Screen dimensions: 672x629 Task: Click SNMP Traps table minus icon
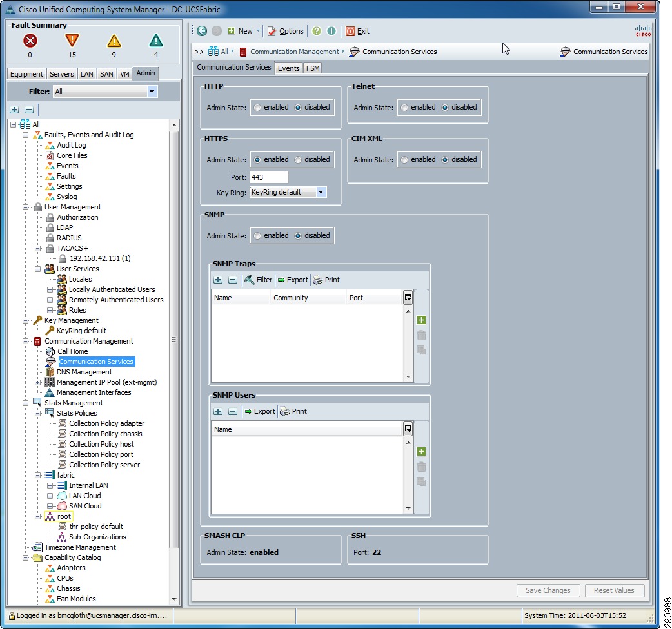(x=233, y=280)
